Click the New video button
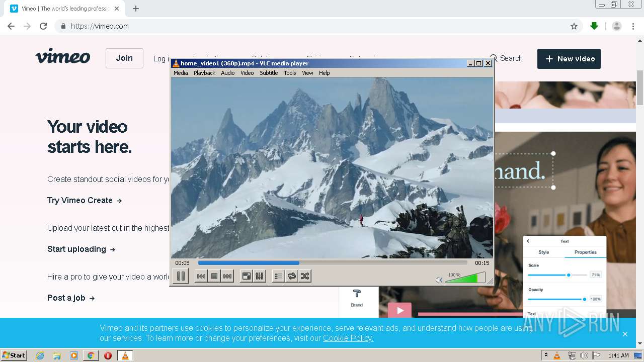This screenshot has width=644, height=362. [x=569, y=59]
